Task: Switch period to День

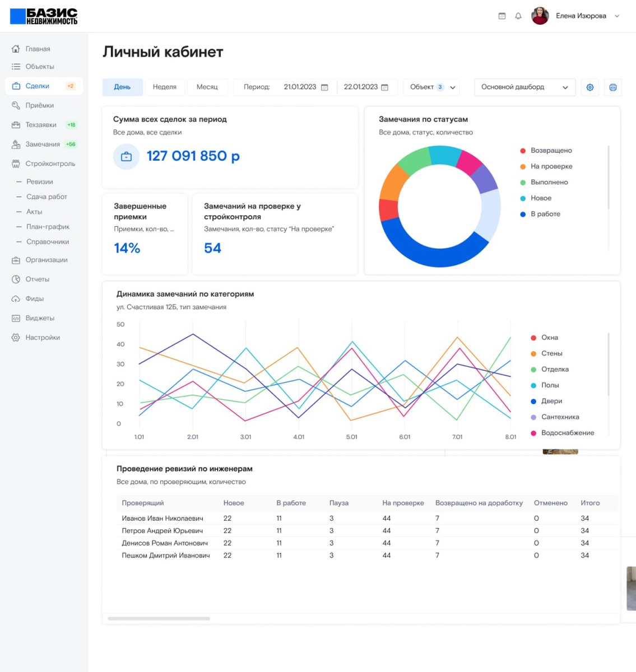Action: click(122, 87)
